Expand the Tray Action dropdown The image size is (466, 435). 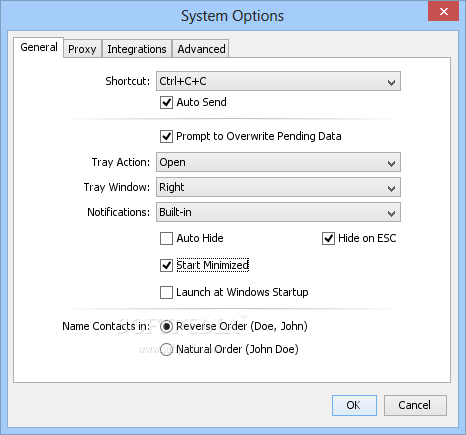coord(278,162)
